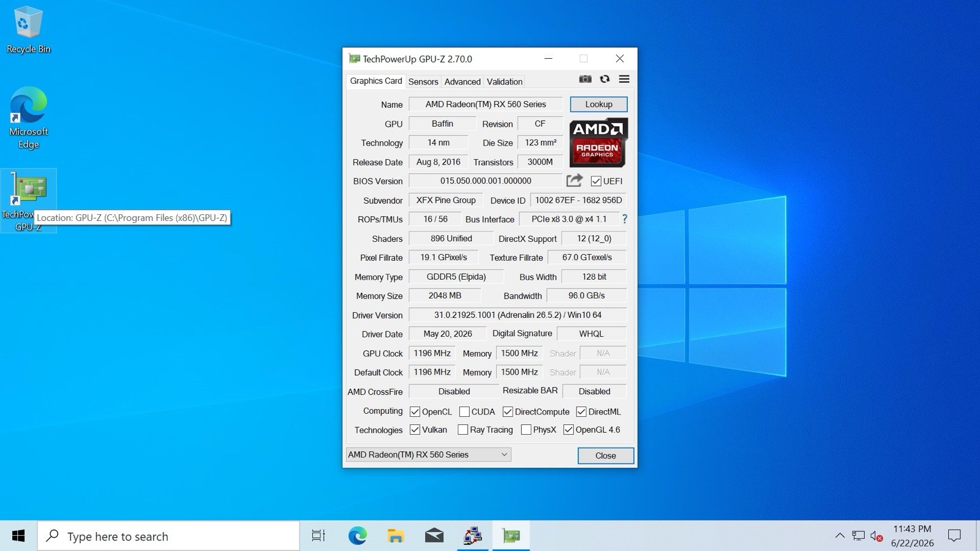980x551 pixels.
Task: Click the Memory Size field 2048 MB
Action: [x=445, y=296]
